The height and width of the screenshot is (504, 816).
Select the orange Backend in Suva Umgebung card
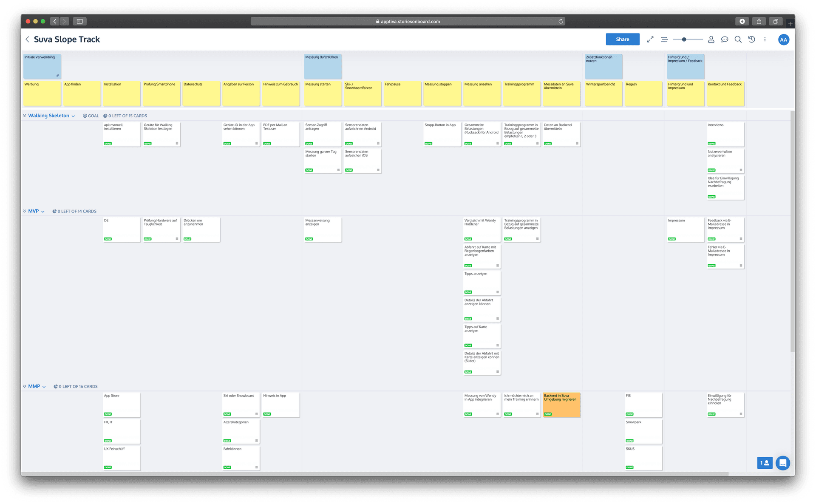tap(561, 405)
